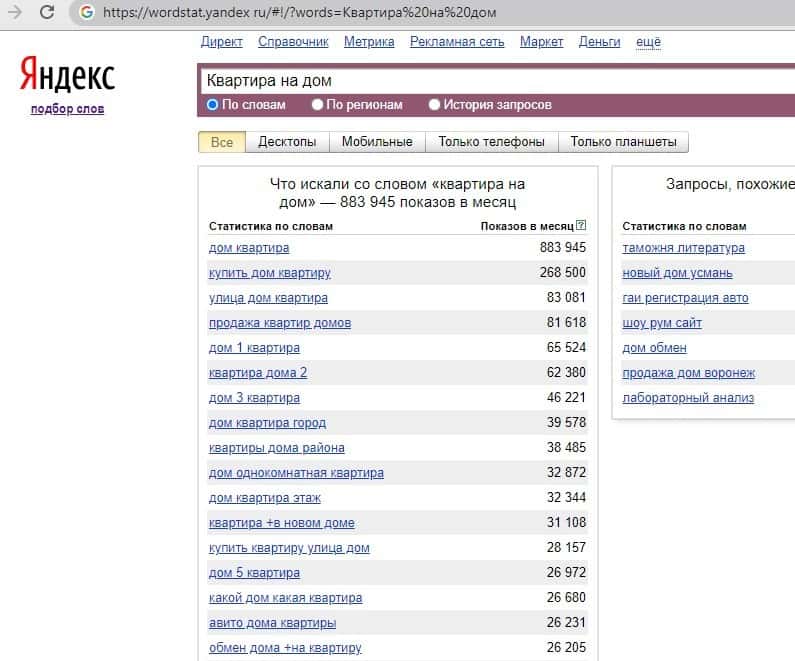Image resolution: width=795 pixels, height=661 pixels.
Task: Click the browser address bar URL
Action: (x=300, y=13)
